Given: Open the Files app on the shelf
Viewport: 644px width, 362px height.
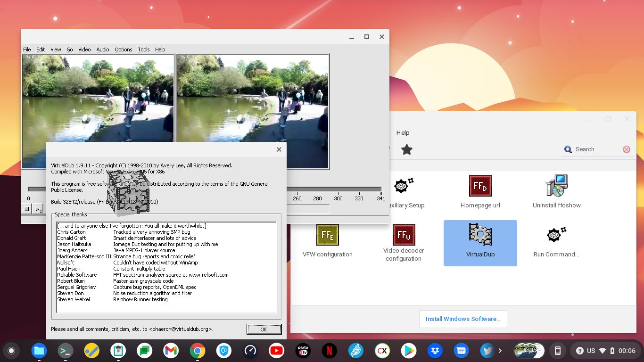Looking at the screenshot, I should point(39,351).
